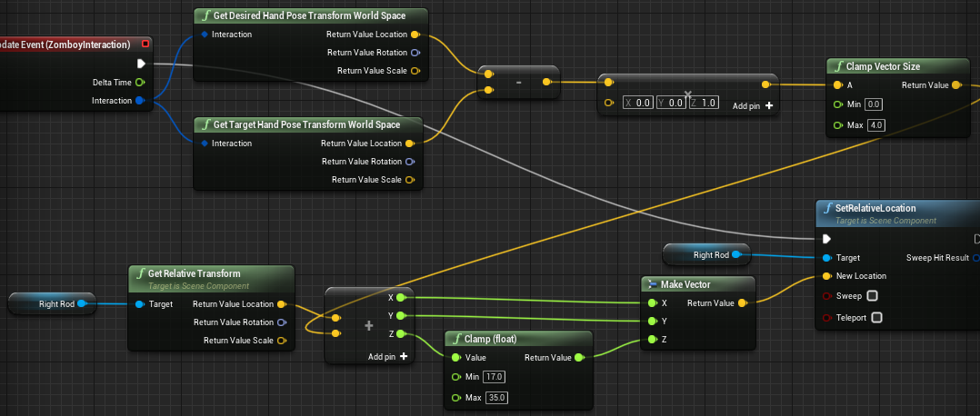Click Return Value Location pin on Get Relative Transform
This screenshot has width=980, height=416.
(x=281, y=304)
